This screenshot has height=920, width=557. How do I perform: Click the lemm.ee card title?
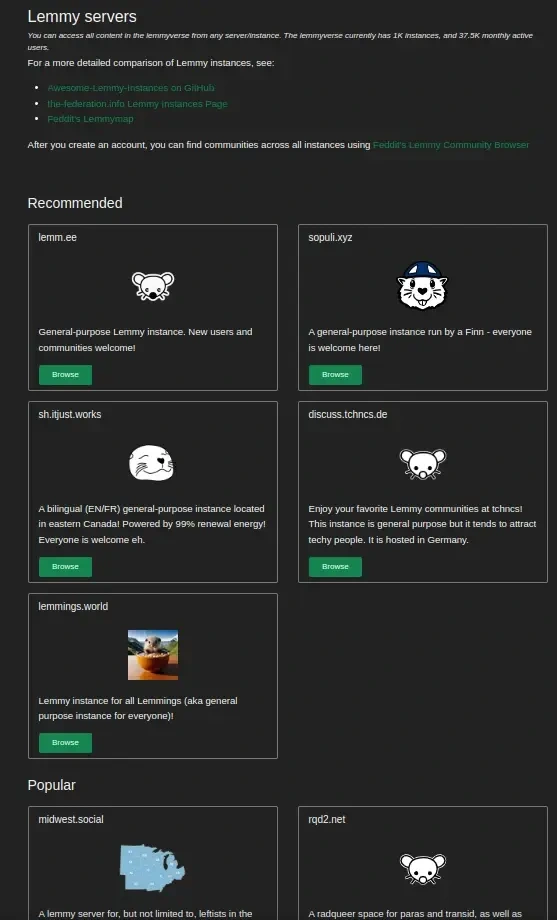tap(58, 237)
